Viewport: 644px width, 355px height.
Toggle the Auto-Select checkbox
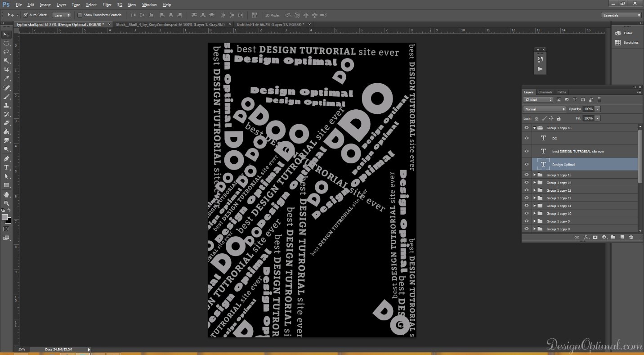[x=26, y=15]
